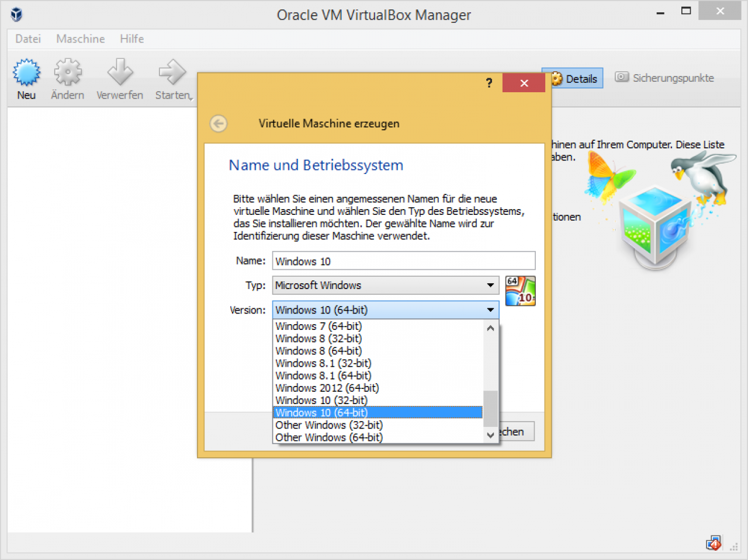Viewport: 748px width, 560px height.
Task: Click the Name input field
Action: click(404, 261)
